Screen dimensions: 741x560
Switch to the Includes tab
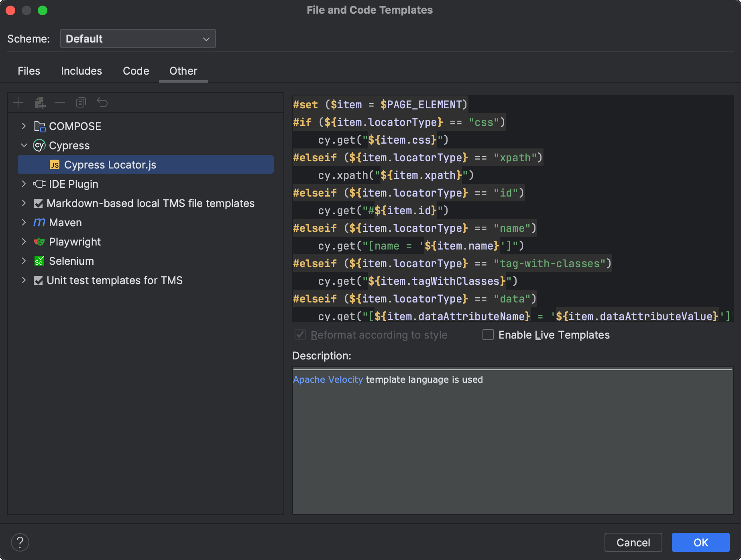point(81,71)
